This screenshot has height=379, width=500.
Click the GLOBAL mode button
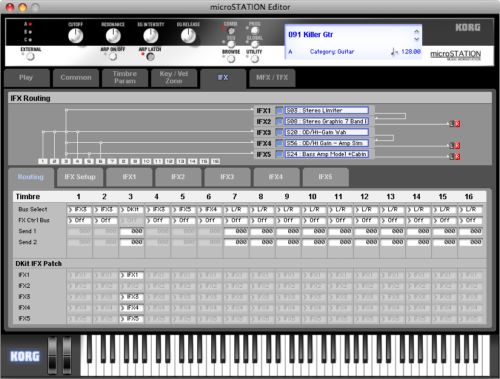[x=255, y=44]
